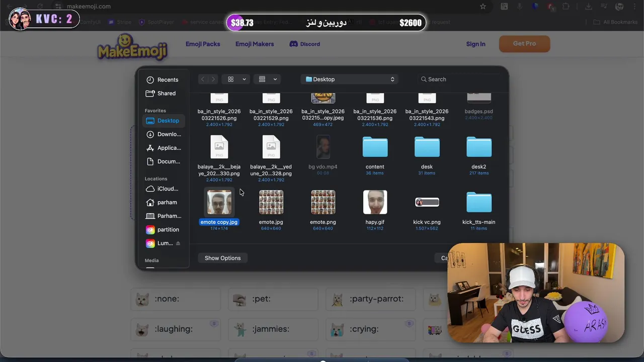This screenshot has height=362, width=644.
Task: Open Emoji Packs in the site navigation
Action: (203, 44)
